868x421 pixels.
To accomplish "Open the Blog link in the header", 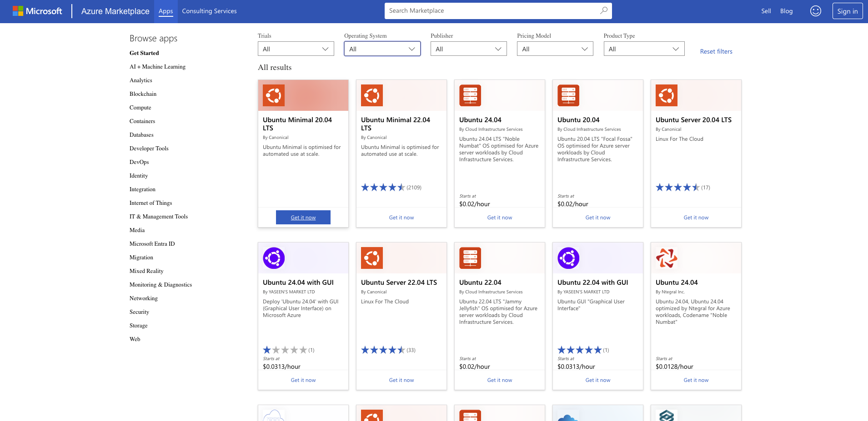I will coord(787,11).
